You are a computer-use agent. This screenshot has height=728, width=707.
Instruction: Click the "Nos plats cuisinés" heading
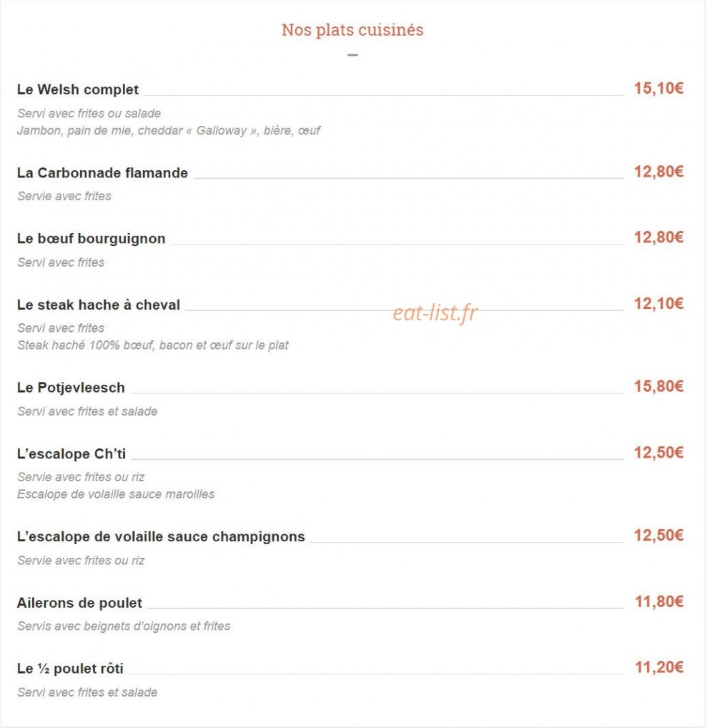(352, 30)
